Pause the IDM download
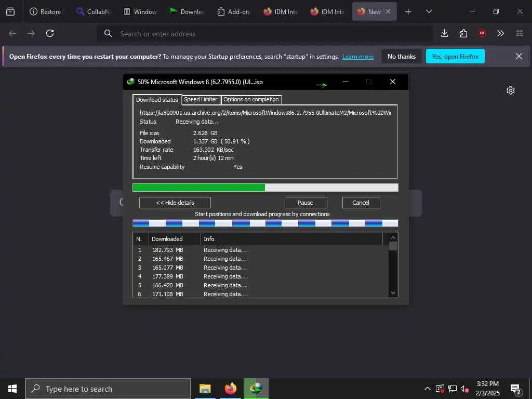 [305, 203]
